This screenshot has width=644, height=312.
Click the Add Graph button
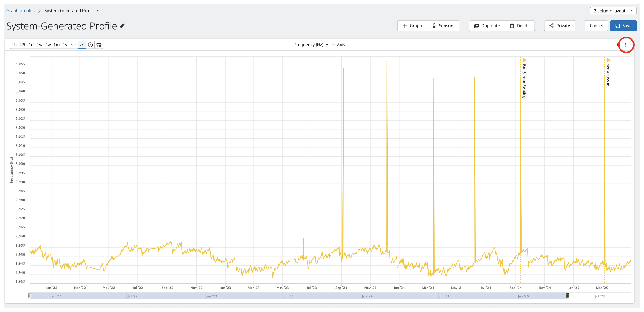(412, 26)
